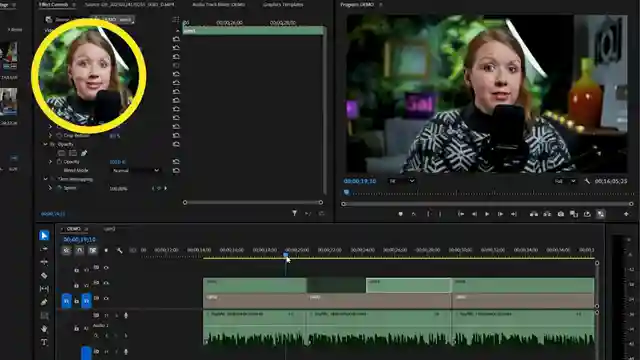Select the Selection tool arrow
This screenshot has height=360, width=640.
(x=44, y=236)
